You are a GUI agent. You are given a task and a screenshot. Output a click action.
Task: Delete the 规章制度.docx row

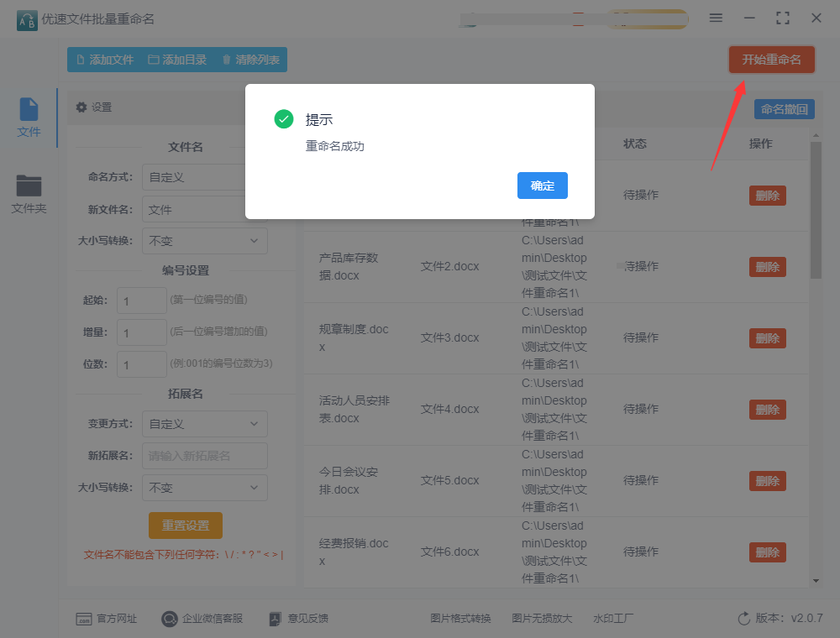pos(767,338)
